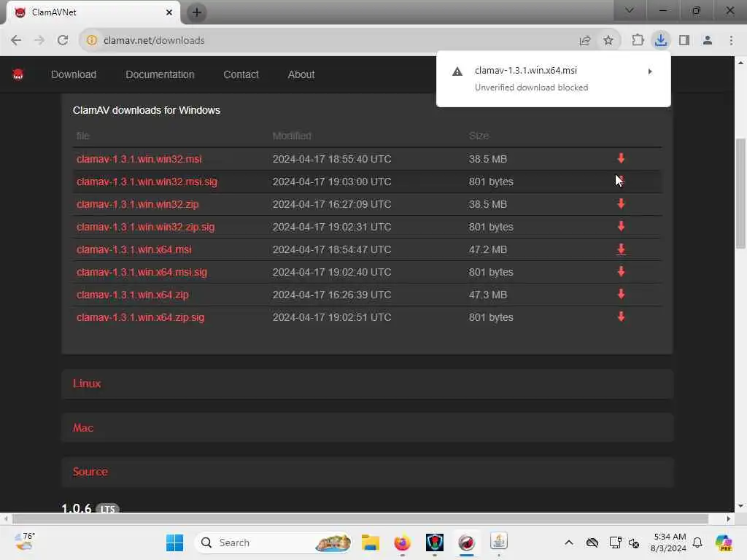Open the Download nav menu
This screenshot has width=747, height=560.
coord(74,75)
